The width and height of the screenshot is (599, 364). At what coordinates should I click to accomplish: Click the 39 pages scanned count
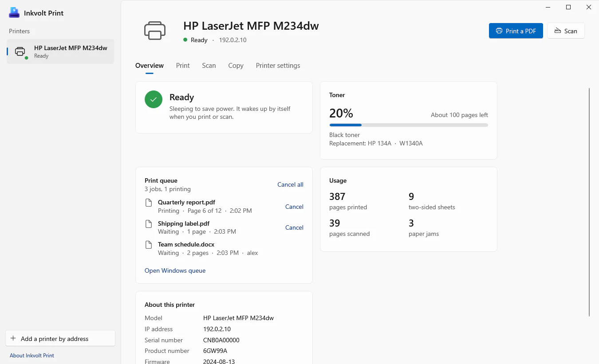(x=335, y=223)
